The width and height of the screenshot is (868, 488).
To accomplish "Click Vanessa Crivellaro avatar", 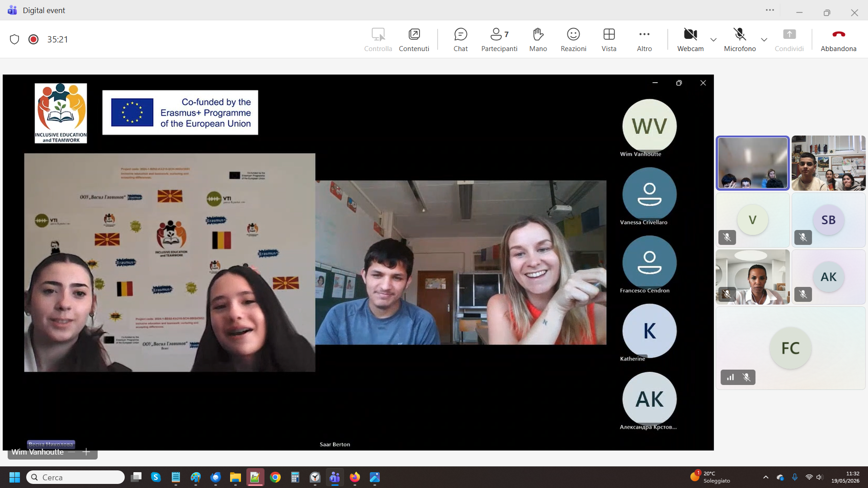I will [649, 194].
